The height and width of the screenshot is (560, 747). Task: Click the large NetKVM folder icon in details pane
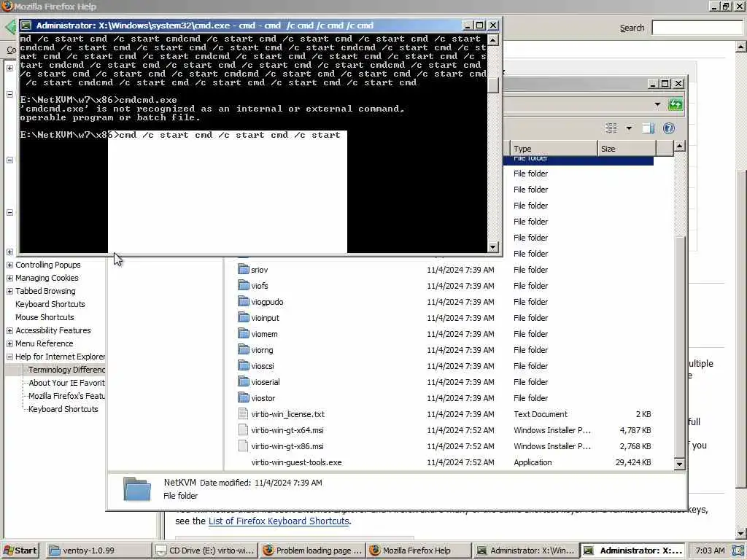[136, 489]
